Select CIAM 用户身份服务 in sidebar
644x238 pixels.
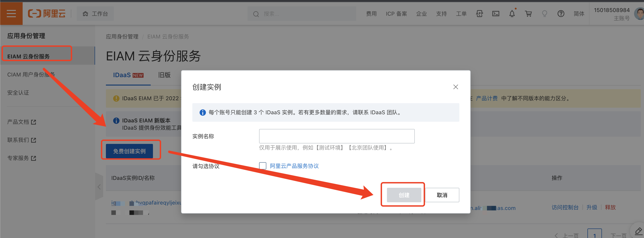coord(31,74)
